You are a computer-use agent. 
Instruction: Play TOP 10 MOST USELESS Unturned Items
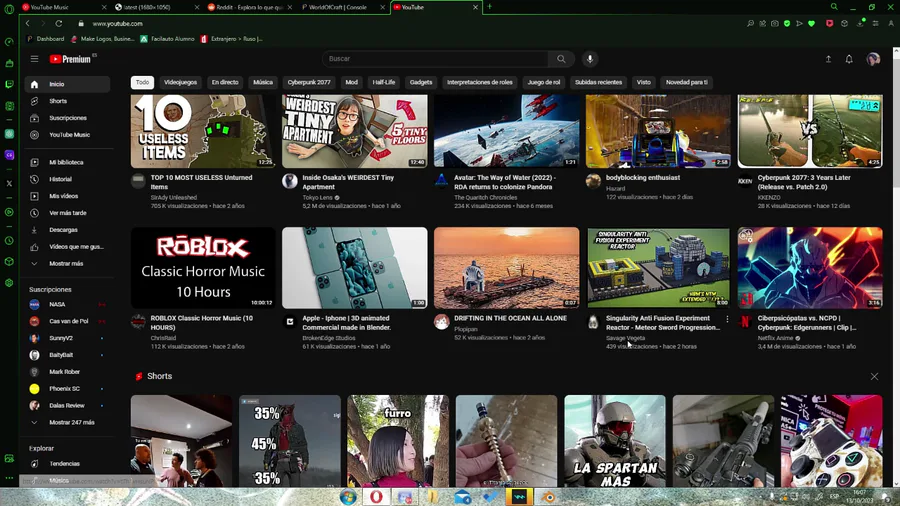(x=203, y=131)
